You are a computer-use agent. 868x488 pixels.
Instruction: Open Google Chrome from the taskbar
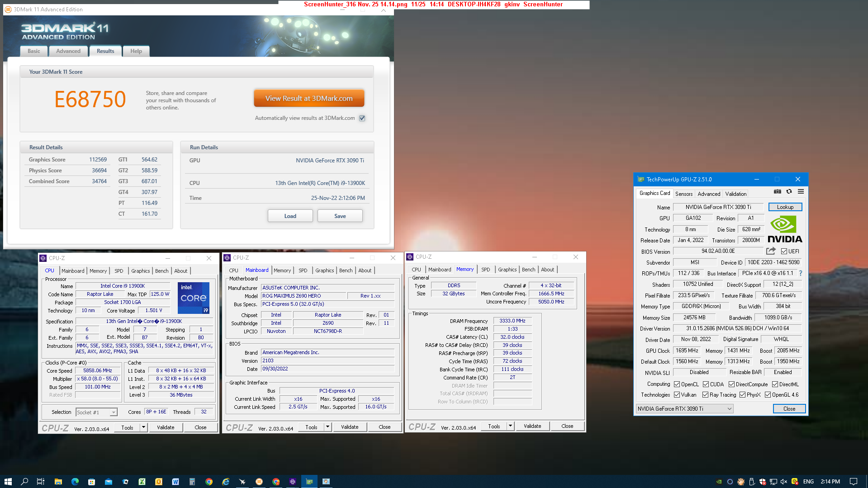[x=209, y=482]
